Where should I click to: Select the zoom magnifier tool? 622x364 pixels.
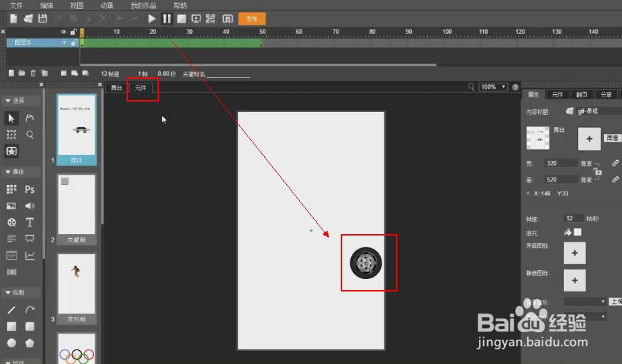click(x=30, y=135)
